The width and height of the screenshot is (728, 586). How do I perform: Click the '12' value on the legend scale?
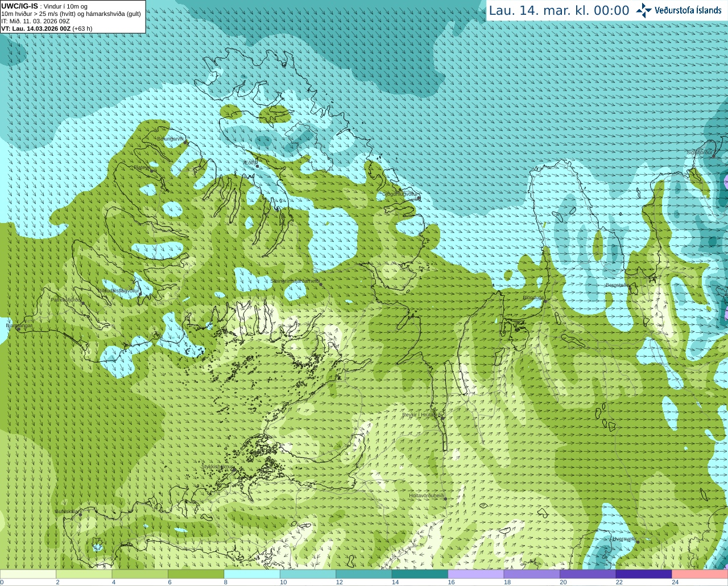point(339,582)
